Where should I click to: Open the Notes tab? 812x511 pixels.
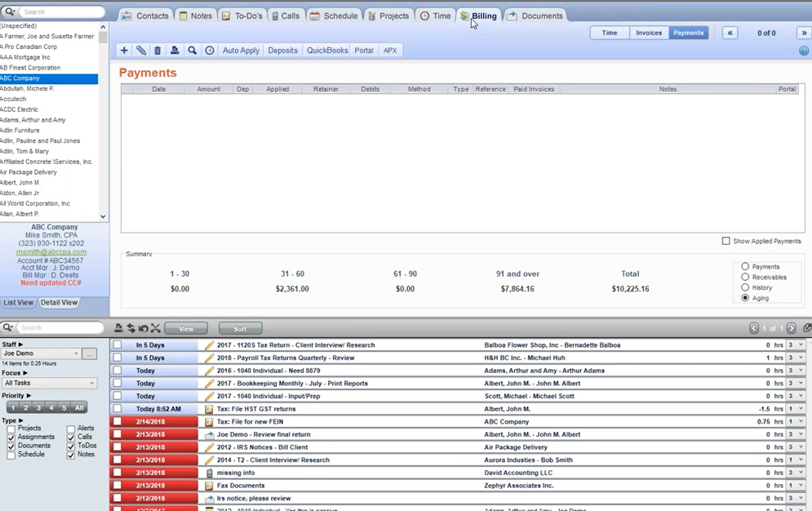point(196,16)
